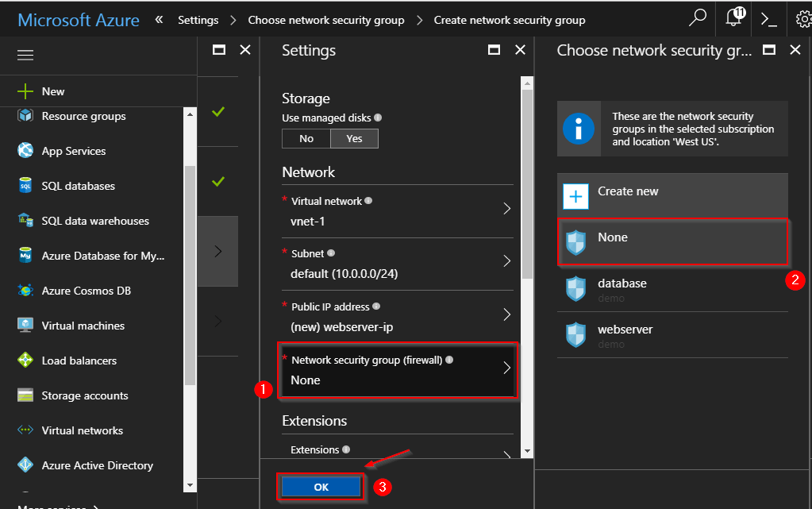812x509 pixels.
Task: Click info icon beside Virtual network
Action: (368, 201)
